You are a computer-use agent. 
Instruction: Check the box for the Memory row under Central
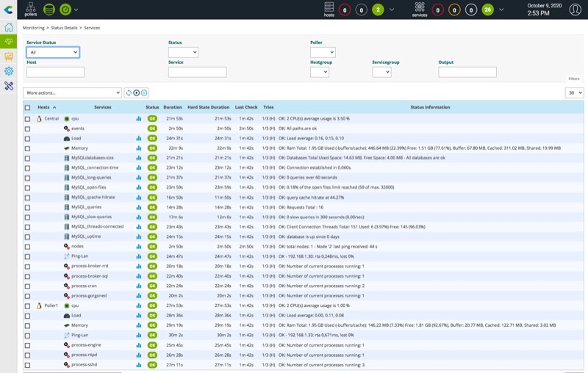click(x=28, y=148)
